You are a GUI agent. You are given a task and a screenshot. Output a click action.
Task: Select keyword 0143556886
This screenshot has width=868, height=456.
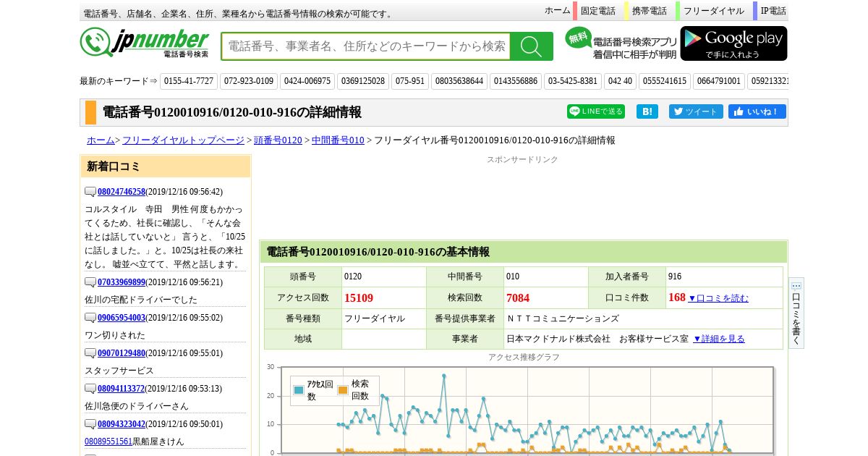click(x=515, y=81)
